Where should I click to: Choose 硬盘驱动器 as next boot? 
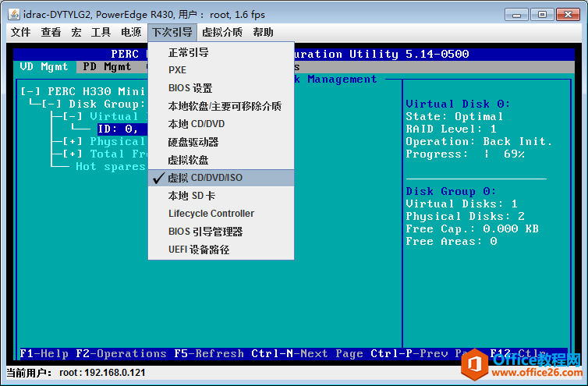click(x=221, y=142)
